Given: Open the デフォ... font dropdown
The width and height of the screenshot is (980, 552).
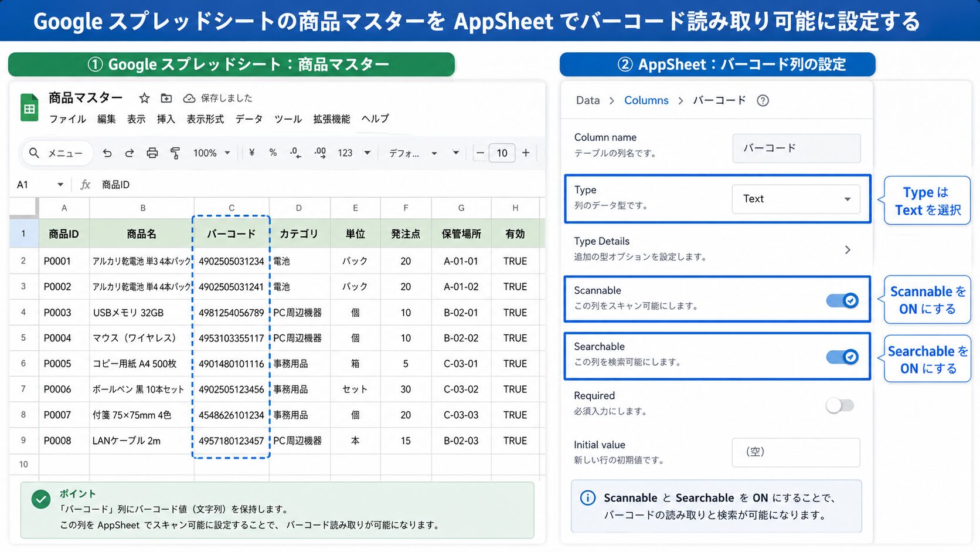Looking at the screenshot, I should coord(413,153).
